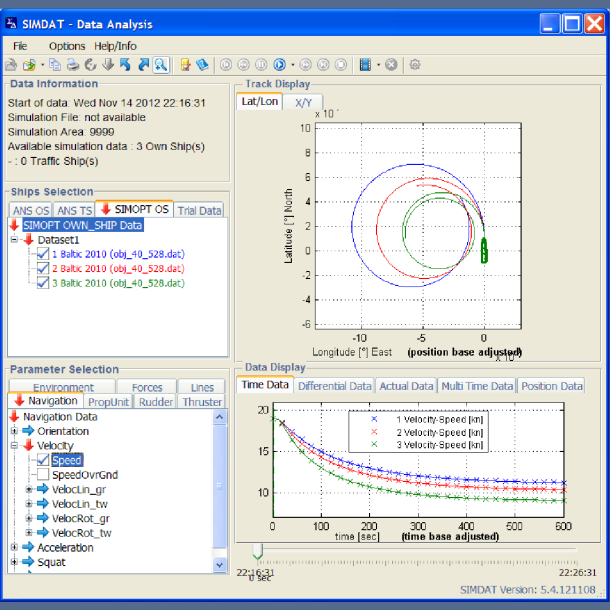Expand the Acceleration tree node

[x=14, y=548]
